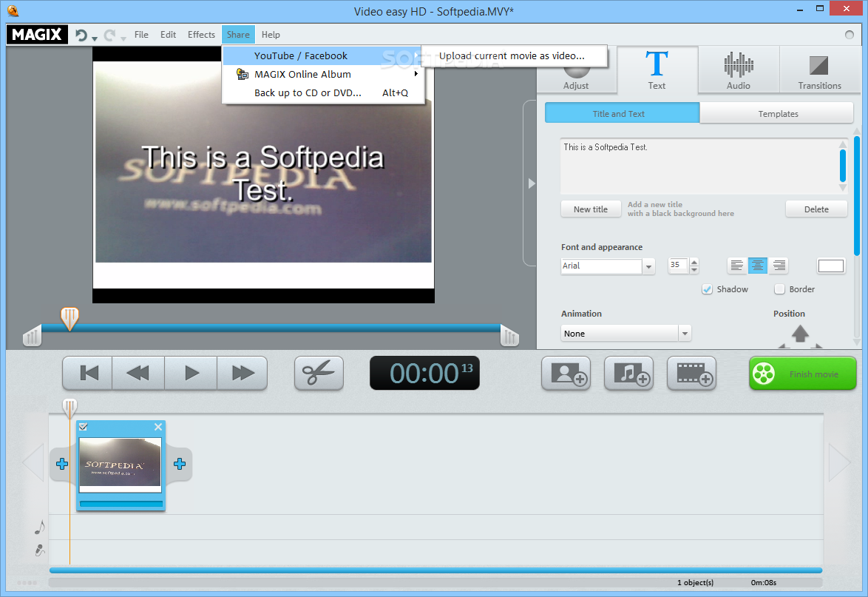Viewport: 868px width, 597px height.
Task: Click the timeline left navigation arrow
Action: (33, 462)
